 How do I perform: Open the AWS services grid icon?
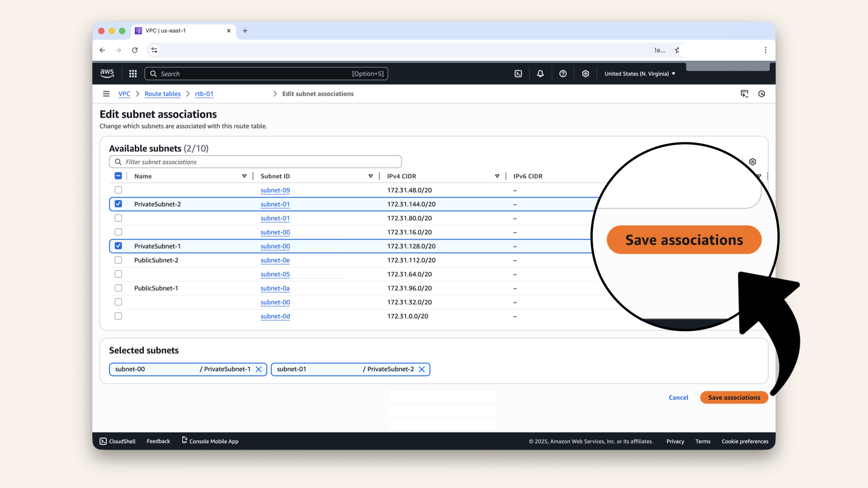[x=132, y=73]
